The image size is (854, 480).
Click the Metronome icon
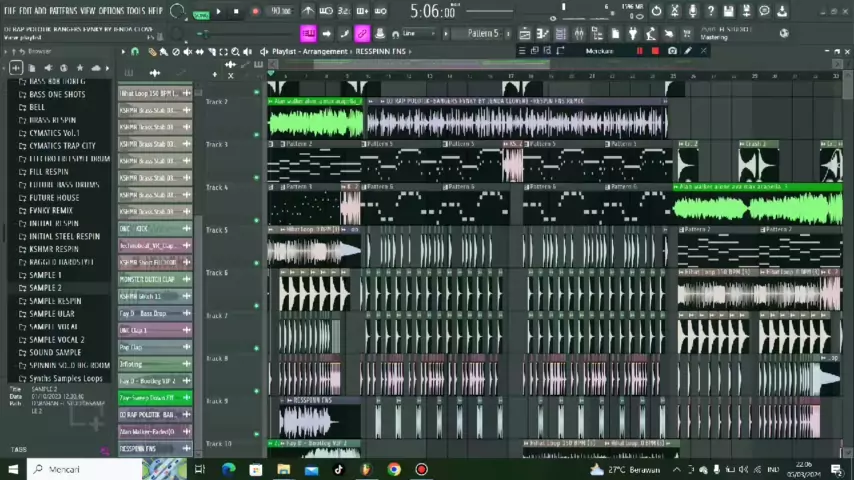click(x=308, y=12)
